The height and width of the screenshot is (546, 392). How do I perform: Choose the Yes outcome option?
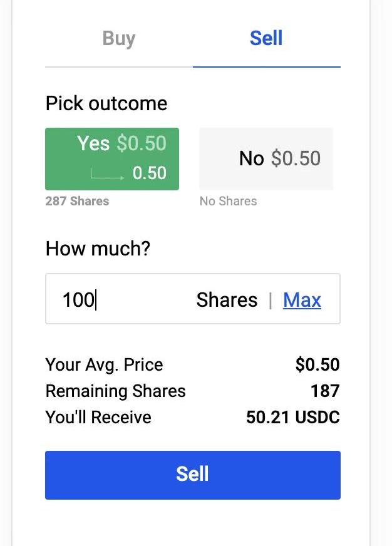112,158
